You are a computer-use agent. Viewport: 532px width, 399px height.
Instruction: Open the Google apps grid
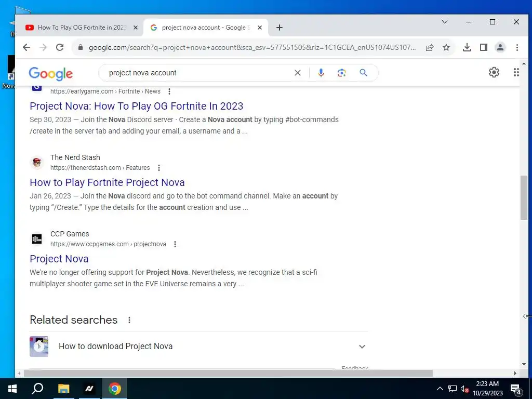(516, 72)
